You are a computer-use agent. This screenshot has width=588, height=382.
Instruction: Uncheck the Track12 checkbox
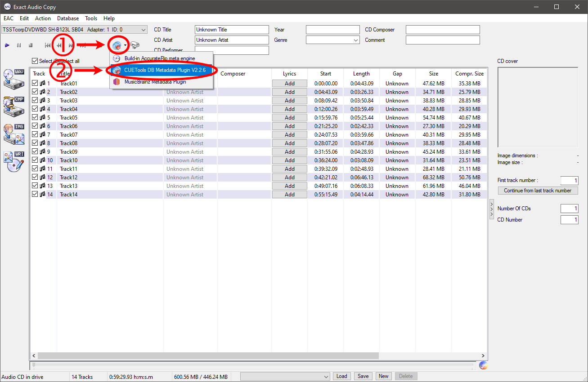35,177
